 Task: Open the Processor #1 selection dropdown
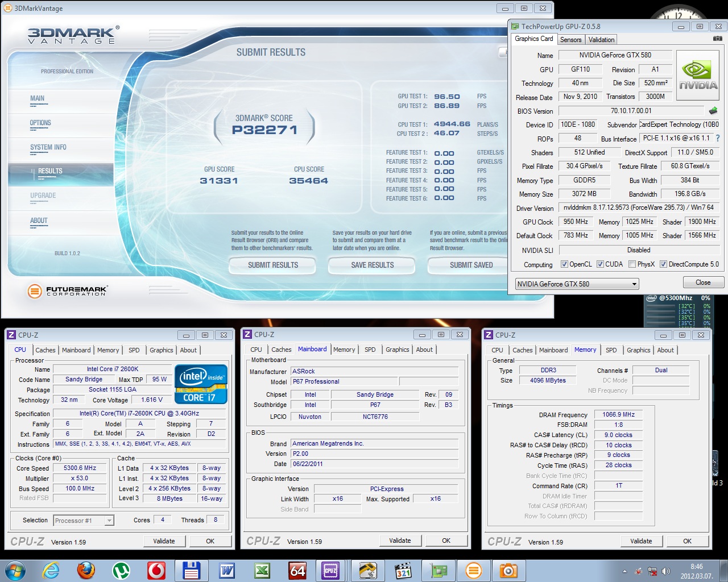coord(84,520)
